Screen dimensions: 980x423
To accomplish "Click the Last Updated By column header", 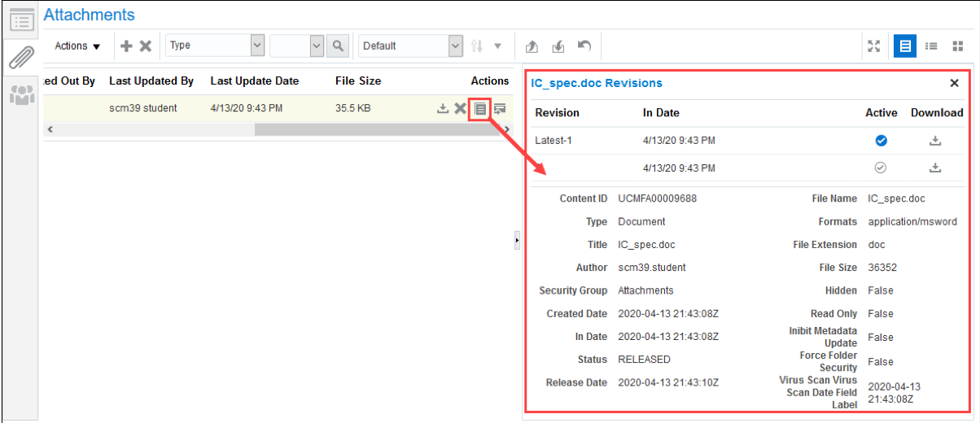I will [x=151, y=81].
